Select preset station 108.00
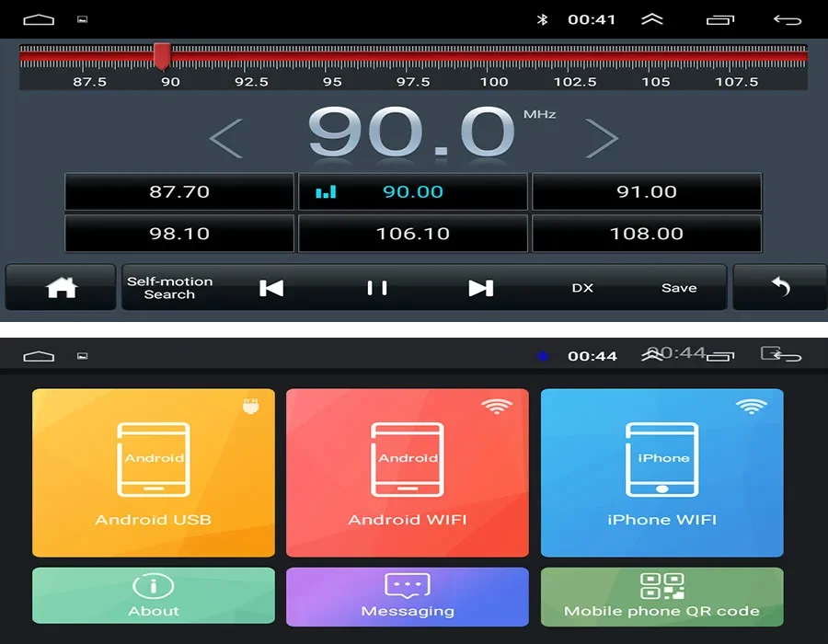Image resolution: width=828 pixels, height=644 pixels. (647, 234)
